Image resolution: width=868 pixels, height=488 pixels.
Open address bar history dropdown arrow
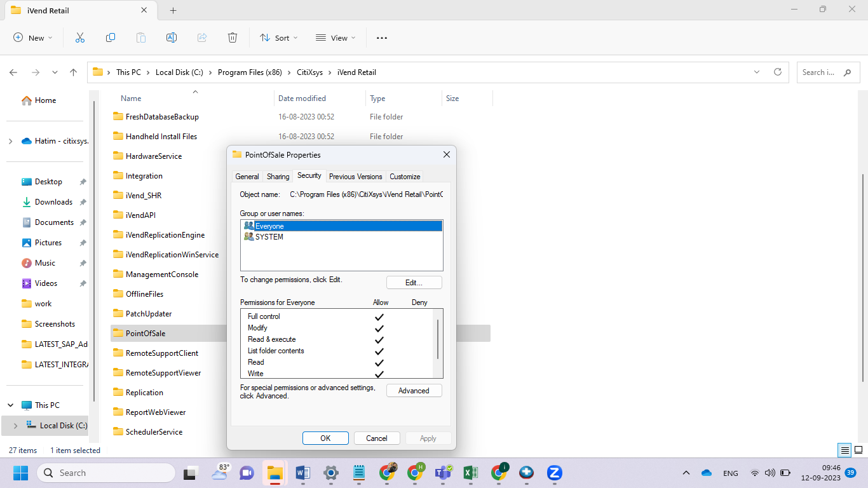coord(756,72)
